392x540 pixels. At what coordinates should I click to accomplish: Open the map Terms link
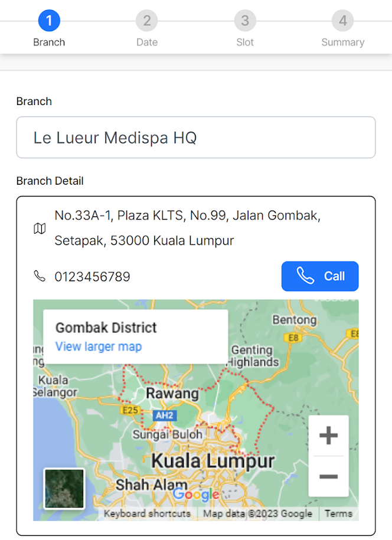[338, 513]
